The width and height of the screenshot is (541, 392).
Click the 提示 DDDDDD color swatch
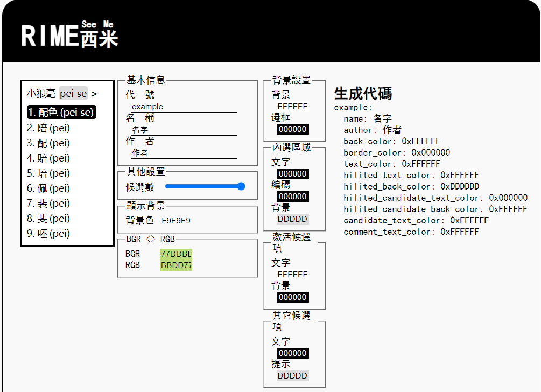click(293, 376)
